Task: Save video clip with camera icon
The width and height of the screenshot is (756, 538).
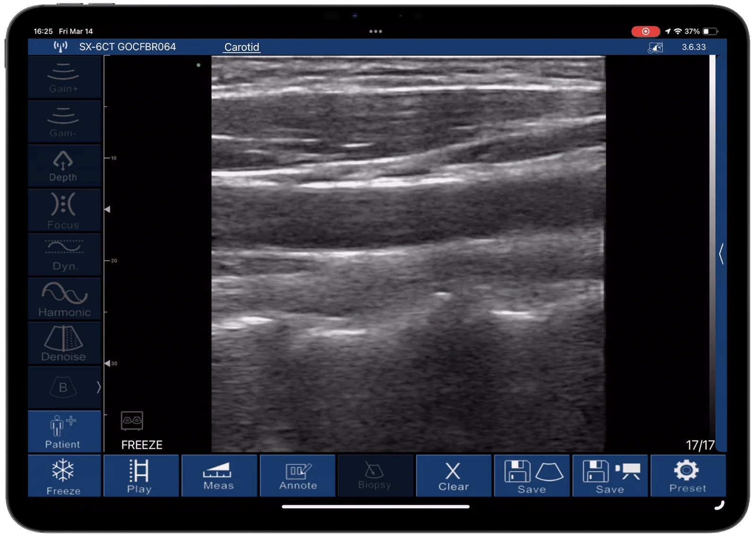Action: pos(610,476)
